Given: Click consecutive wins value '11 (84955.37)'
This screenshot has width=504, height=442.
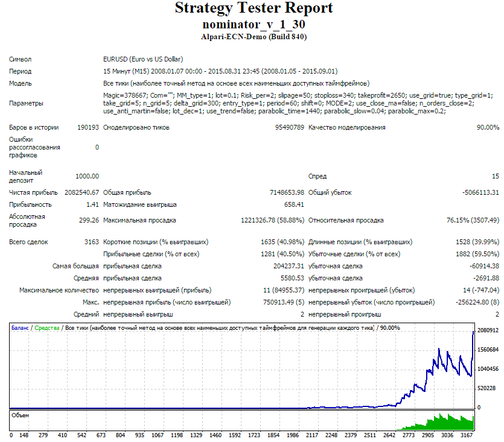Looking at the screenshot, I should pyautogui.click(x=284, y=291).
